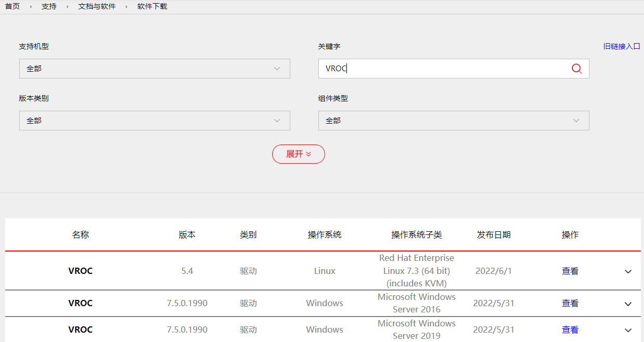
Task: Select VROC name in the Linux row
Action: (81, 271)
